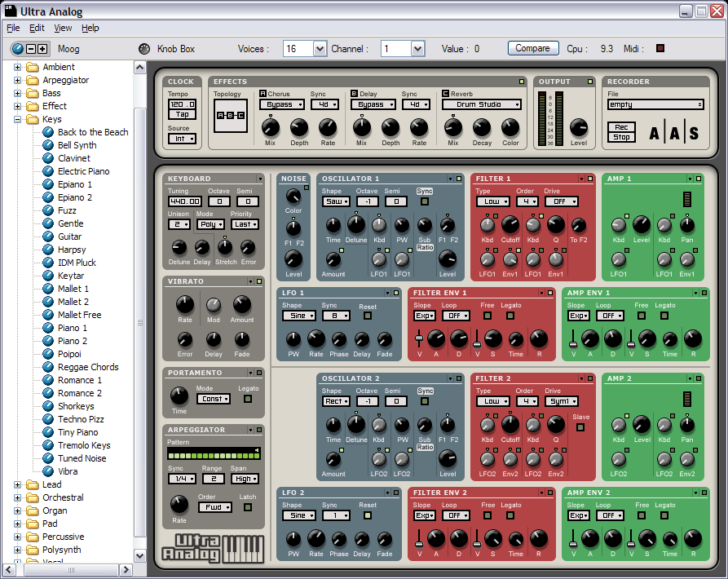Select the Bell Synth preset icon
The image size is (728, 579).
(48, 145)
